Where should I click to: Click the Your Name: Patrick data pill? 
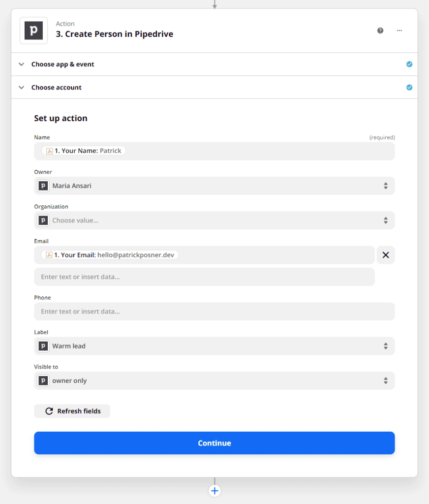click(84, 151)
